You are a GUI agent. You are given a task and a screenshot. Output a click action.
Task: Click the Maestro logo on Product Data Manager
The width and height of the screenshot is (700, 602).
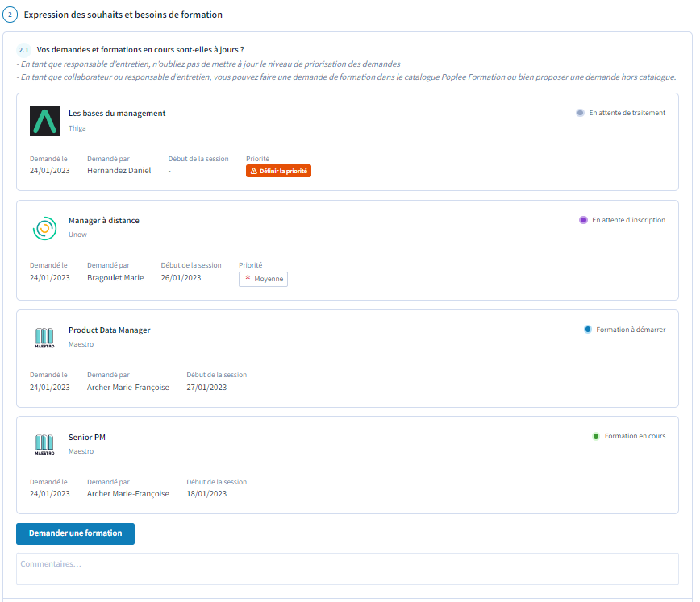coord(44,338)
